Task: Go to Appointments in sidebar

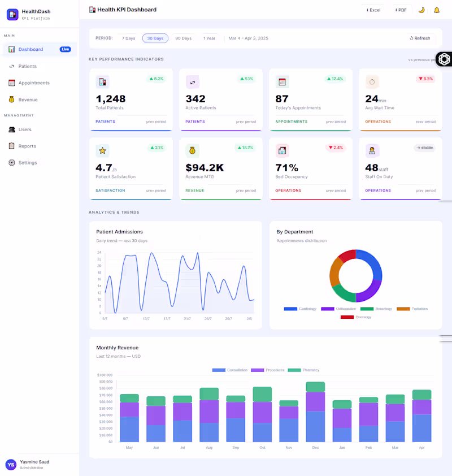Action: pyautogui.click(x=40, y=83)
